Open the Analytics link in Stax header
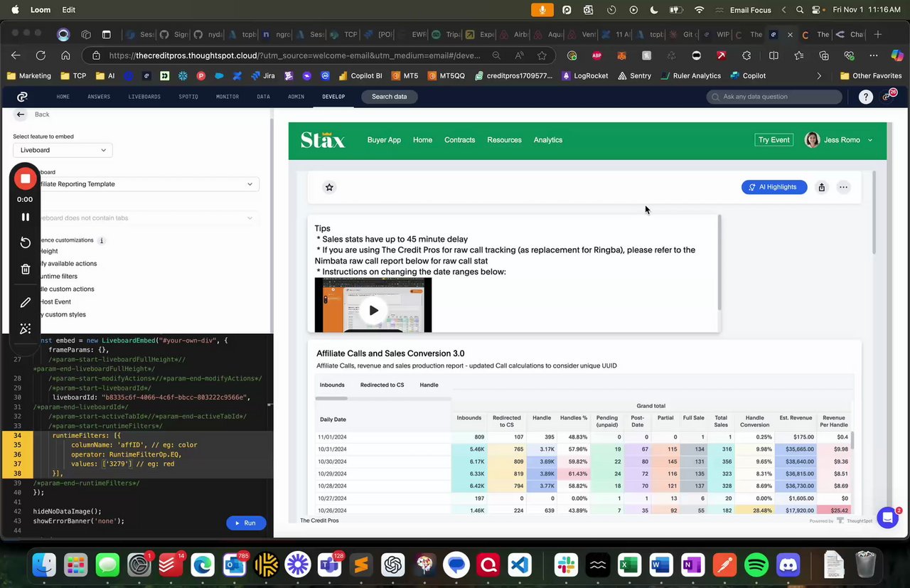This screenshot has width=910, height=588. [548, 140]
